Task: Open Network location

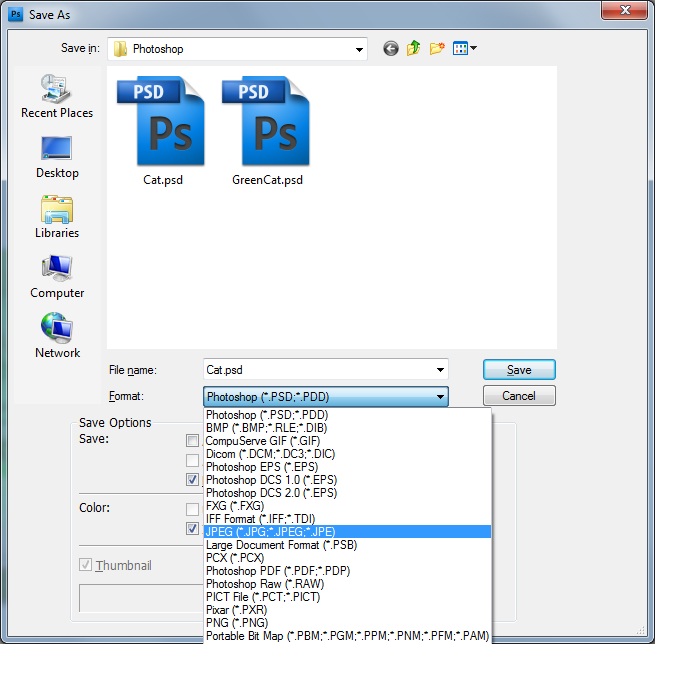Action: [x=57, y=336]
